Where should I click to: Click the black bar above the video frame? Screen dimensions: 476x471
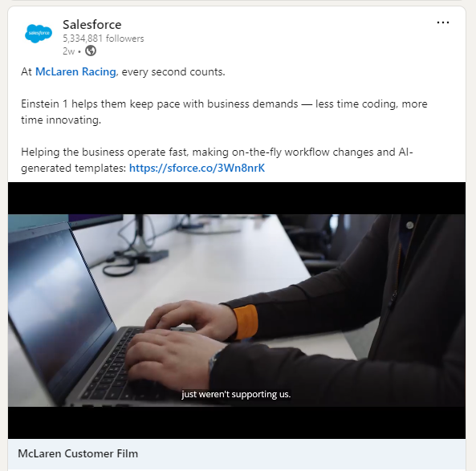tap(237, 198)
